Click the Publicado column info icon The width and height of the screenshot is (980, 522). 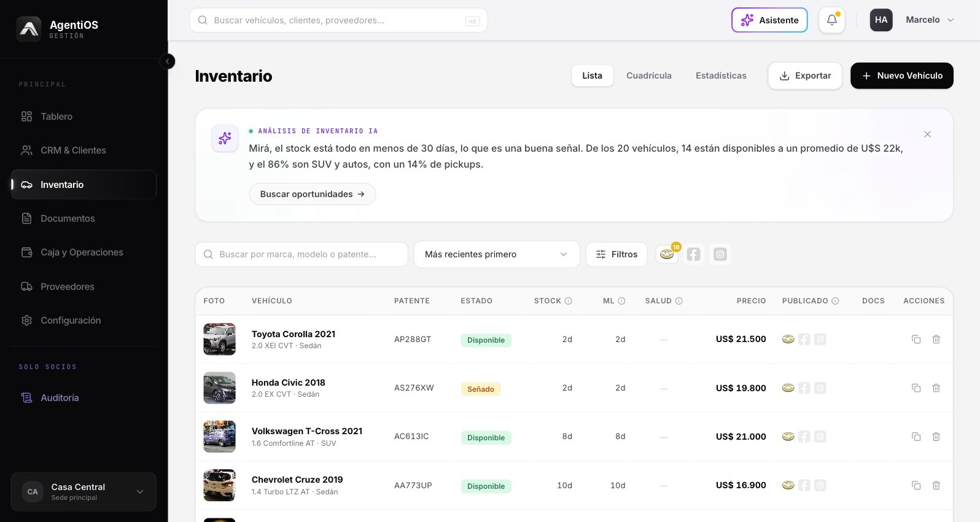coord(835,301)
